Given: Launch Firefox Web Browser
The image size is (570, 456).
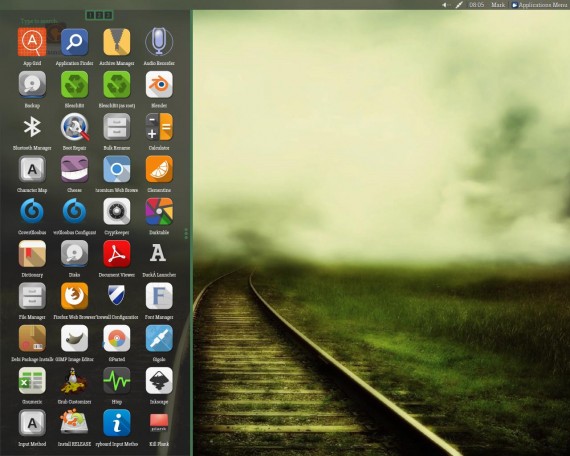Looking at the screenshot, I should 74,296.
